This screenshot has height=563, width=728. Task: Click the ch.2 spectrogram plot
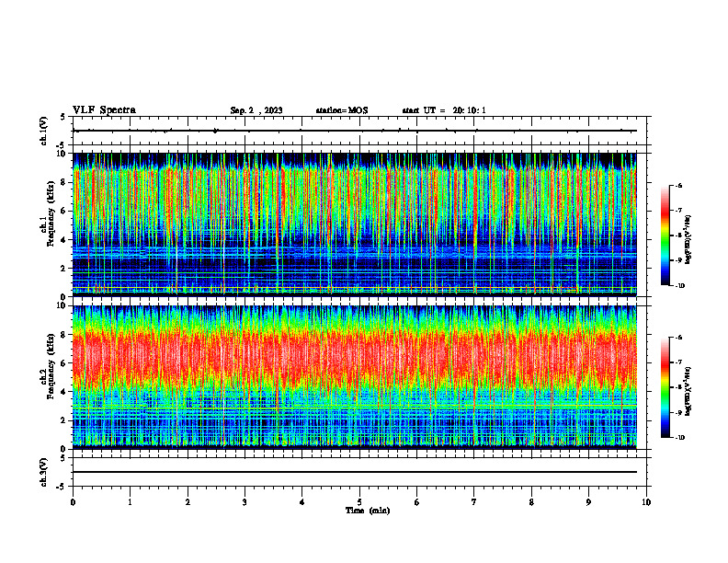click(x=355, y=377)
